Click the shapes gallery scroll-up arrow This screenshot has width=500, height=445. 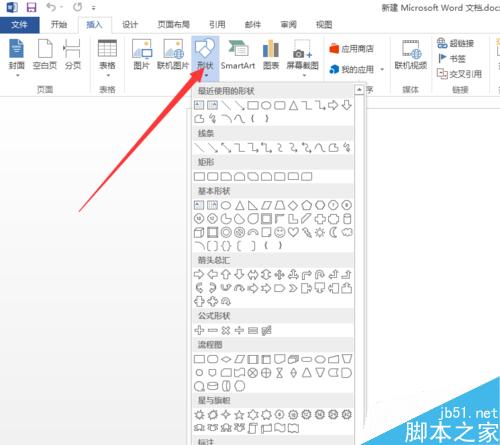coord(359,89)
